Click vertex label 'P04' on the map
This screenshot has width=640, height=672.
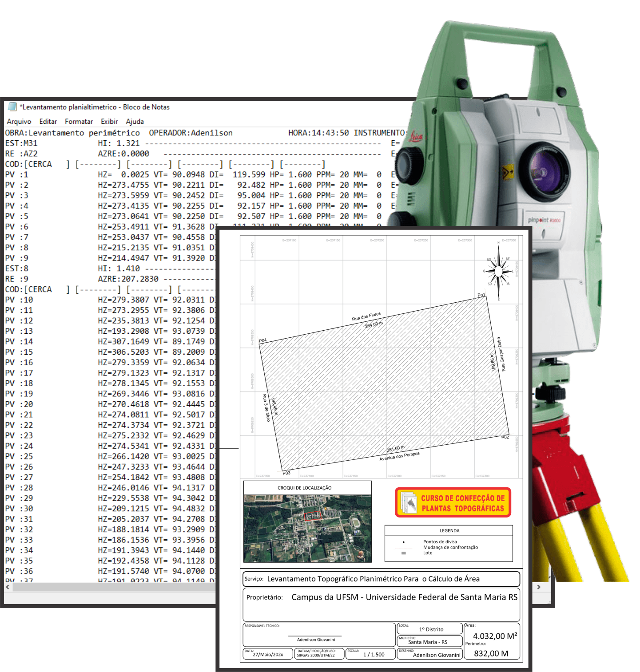pos(262,341)
